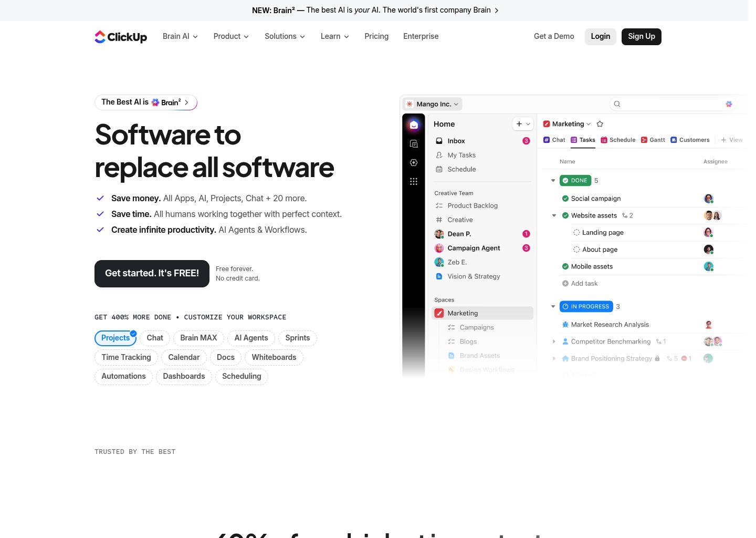Click the Vision & Strategy doc icon
The image size is (756, 538).
(x=439, y=276)
